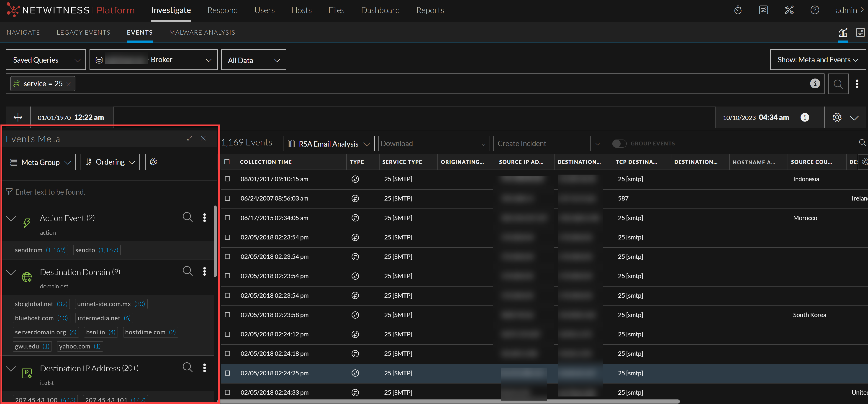Open the Saved Queries dropdown
The image size is (868, 404).
pos(46,60)
